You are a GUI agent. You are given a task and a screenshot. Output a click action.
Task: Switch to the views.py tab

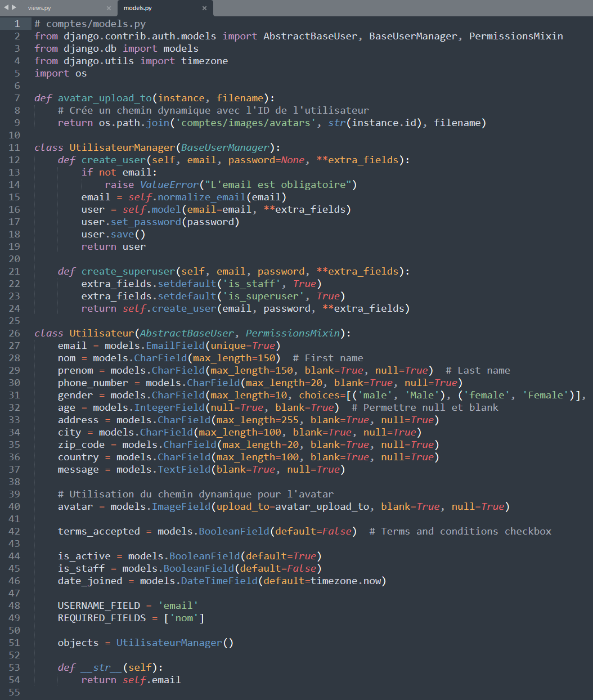(x=39, y=8)
